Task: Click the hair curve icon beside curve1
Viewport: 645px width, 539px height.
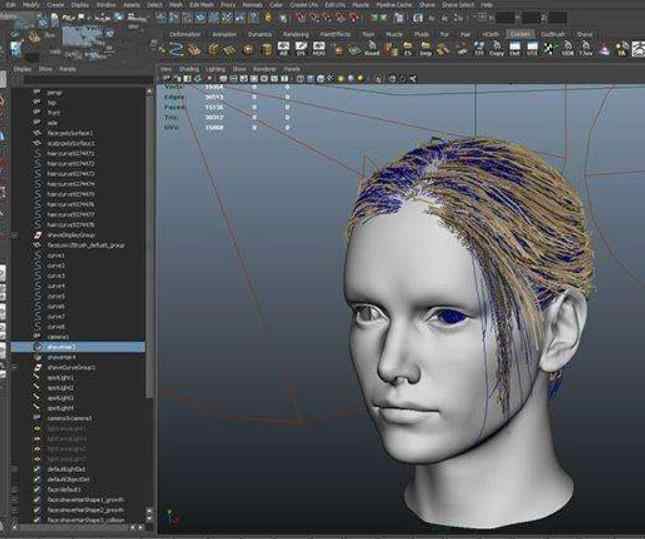Action: pyautogui.click(x=37, y=255)
